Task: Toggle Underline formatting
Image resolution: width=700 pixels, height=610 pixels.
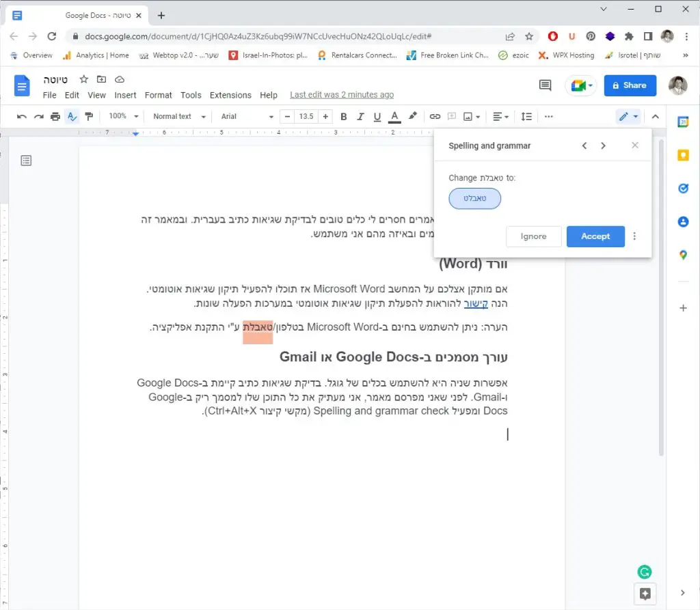Action: click(377, 116)
